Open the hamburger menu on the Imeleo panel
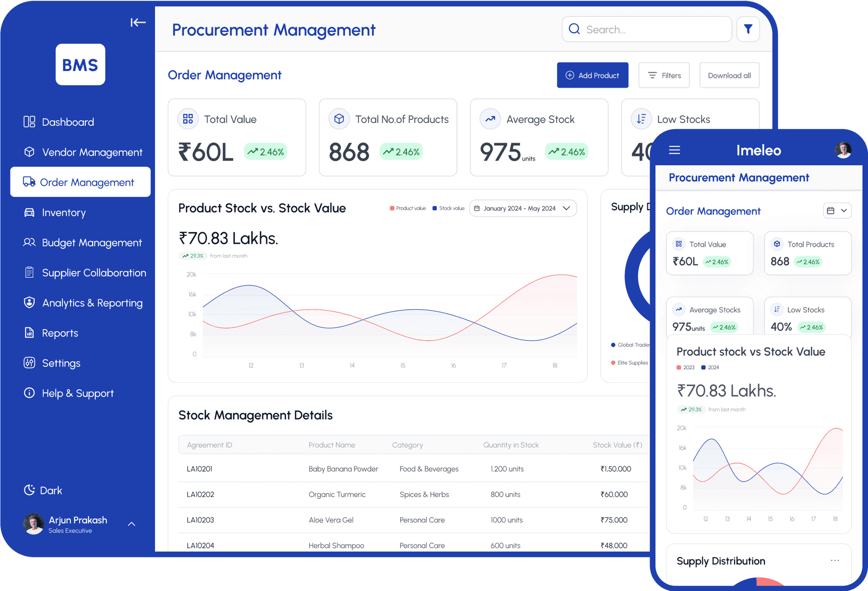 click(675, 150)
